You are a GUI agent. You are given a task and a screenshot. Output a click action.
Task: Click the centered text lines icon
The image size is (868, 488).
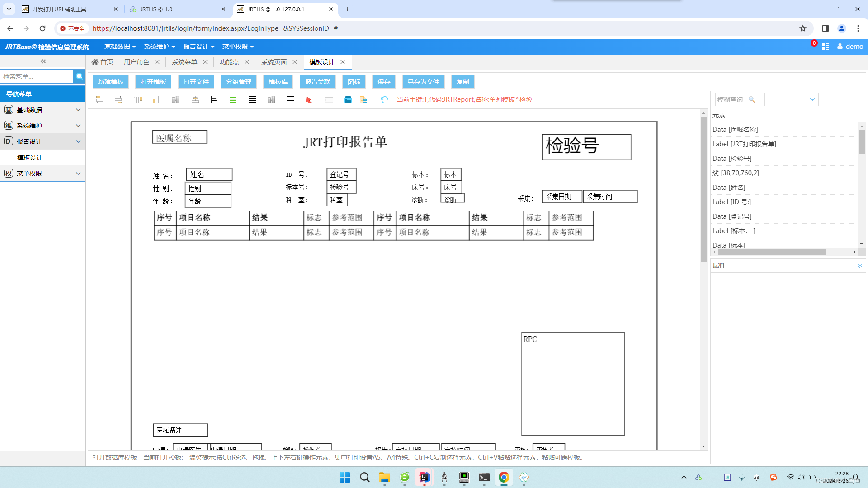pyautogui.click(x=291, y=100)
